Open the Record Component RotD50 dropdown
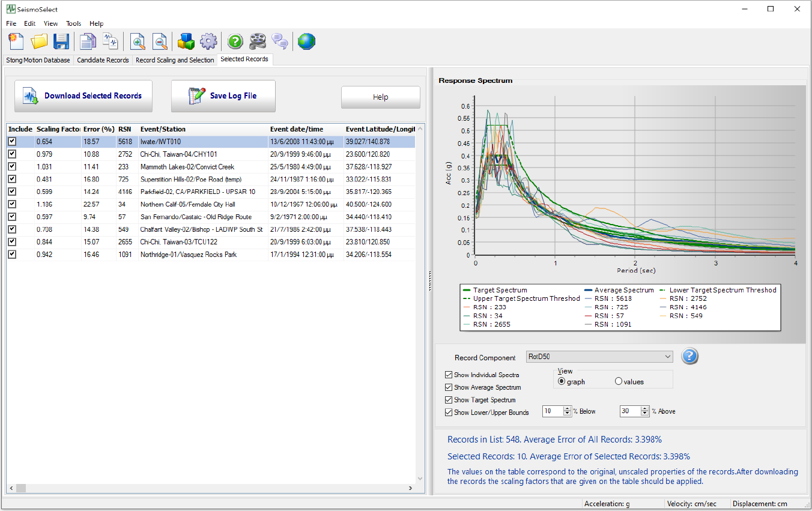This screenshot has height=511, width=812. 599,357
